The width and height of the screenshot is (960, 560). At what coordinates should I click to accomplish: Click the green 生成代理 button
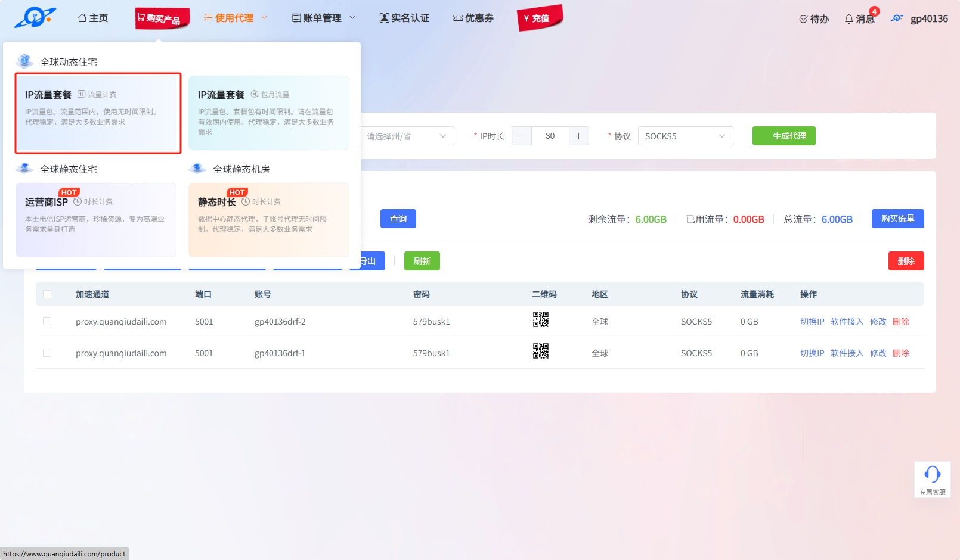(x=784, y=136)
